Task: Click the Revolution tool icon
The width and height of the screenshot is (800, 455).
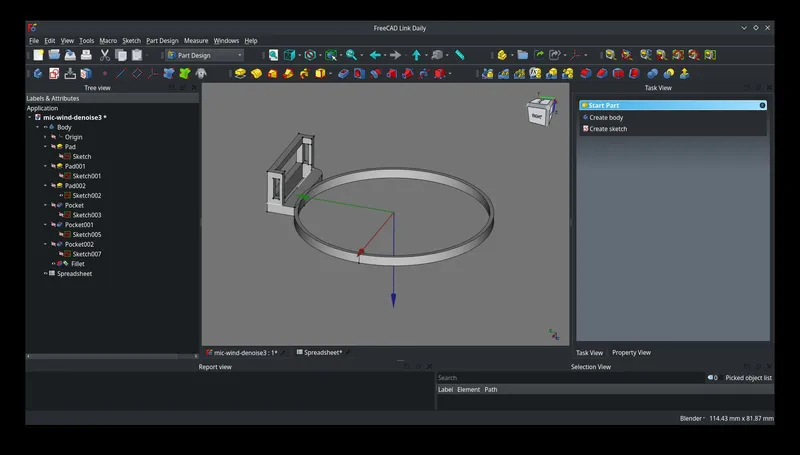Action: coord(256,74)
